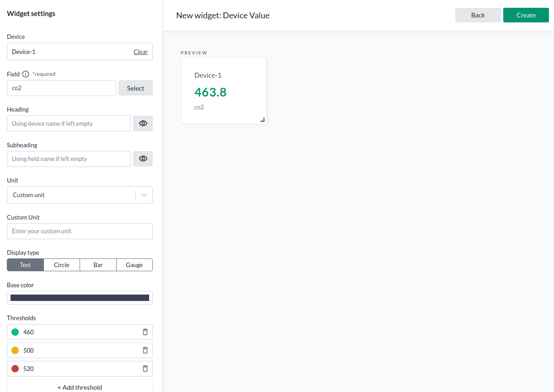The image size is (554, 392).
Task: Open the Unit dropdown
Action: [x=143, y=194]
